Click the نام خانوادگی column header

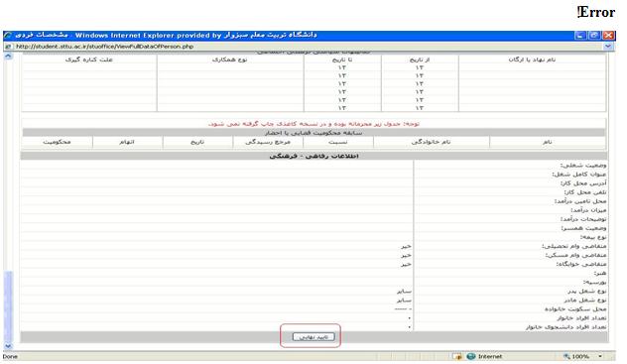431,142
